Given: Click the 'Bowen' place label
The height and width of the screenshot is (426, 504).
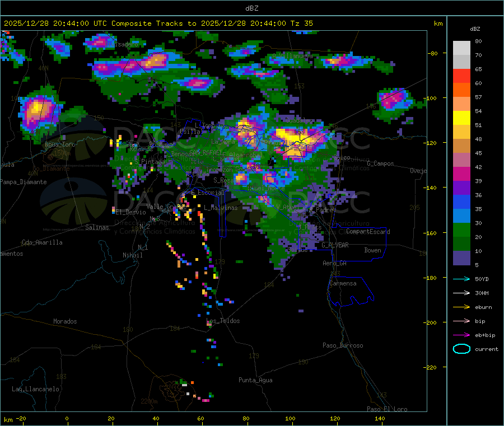Looking at the screenshot, I should pos(372,250).
